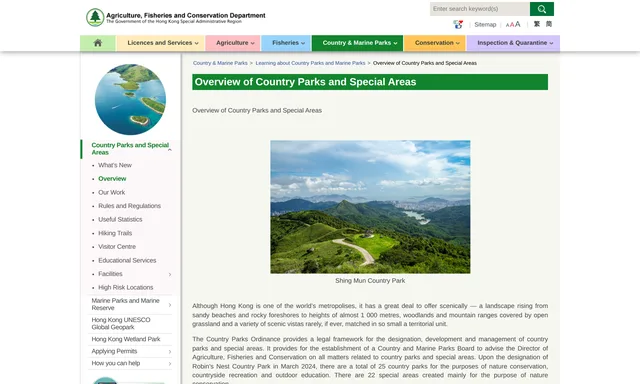Click the Shing Mun Country Park photo
The width and height of the screenshot is (640, 384).
[x=370, y=207]
